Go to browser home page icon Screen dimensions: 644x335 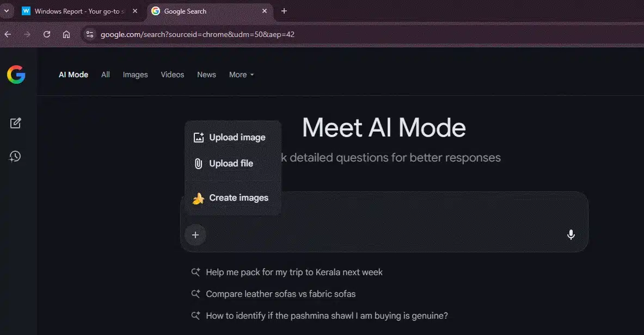pos(66,34)
